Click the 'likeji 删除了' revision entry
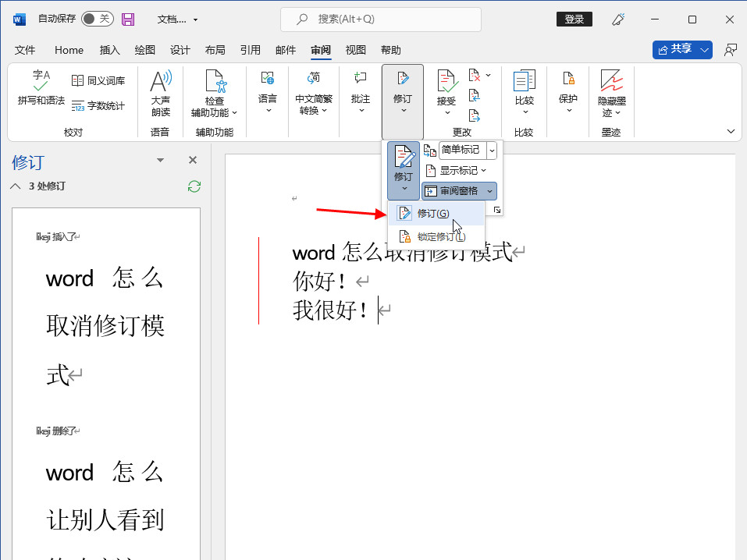Viewport: 747px width, 560px height. [x=57, y=431]
